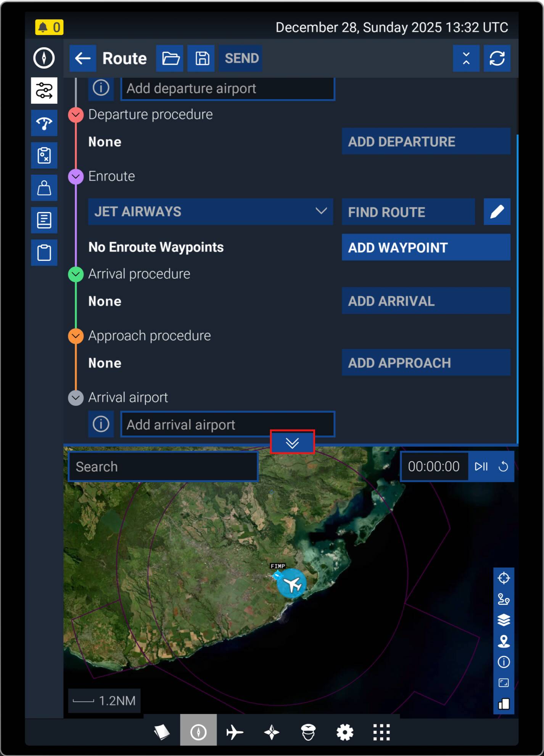Click the 1.2NM map scale indicator
Image resolution: width=544 pixels, height=756 pixels.
(x=105, y=701)
